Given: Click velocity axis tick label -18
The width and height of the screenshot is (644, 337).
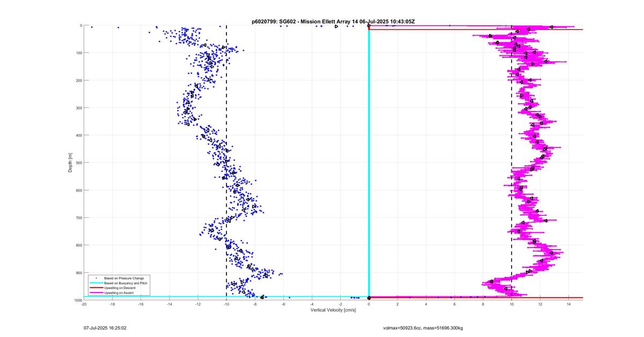Looking at the screenshot, I should click(x=112, y=304).
